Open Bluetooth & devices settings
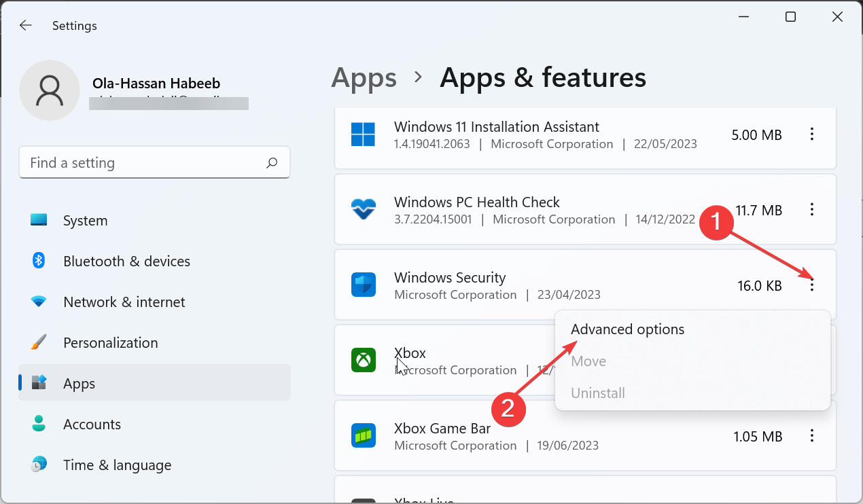The height and width of the screenshot is (504, 863). point(155,262)
